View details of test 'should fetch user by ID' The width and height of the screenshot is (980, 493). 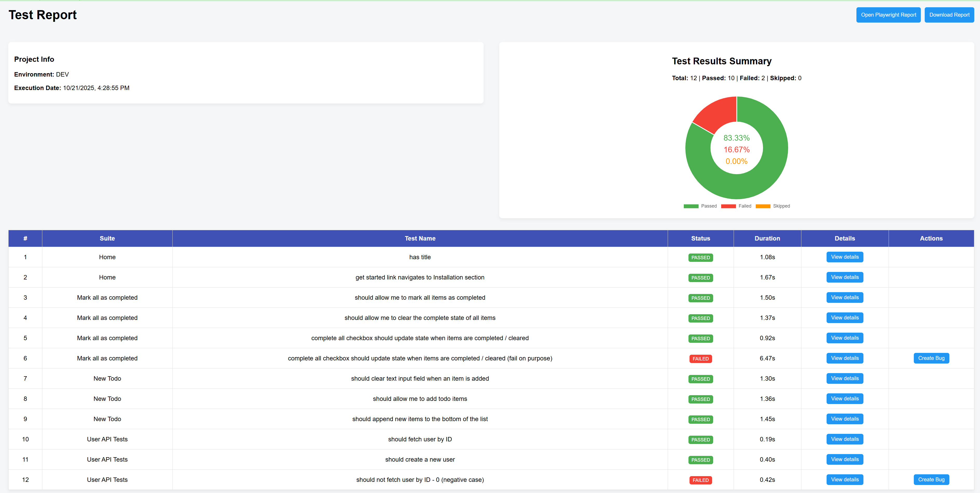click(844, 439)
